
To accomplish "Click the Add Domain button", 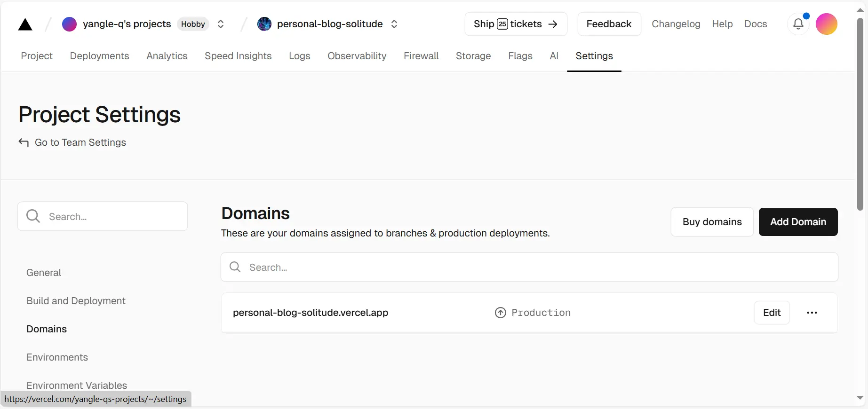I will 798,222.
